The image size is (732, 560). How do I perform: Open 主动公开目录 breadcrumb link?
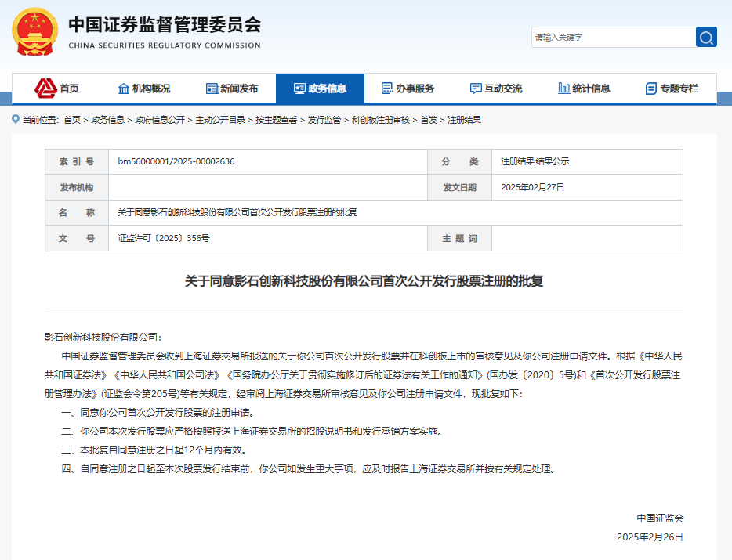point(220,120)
